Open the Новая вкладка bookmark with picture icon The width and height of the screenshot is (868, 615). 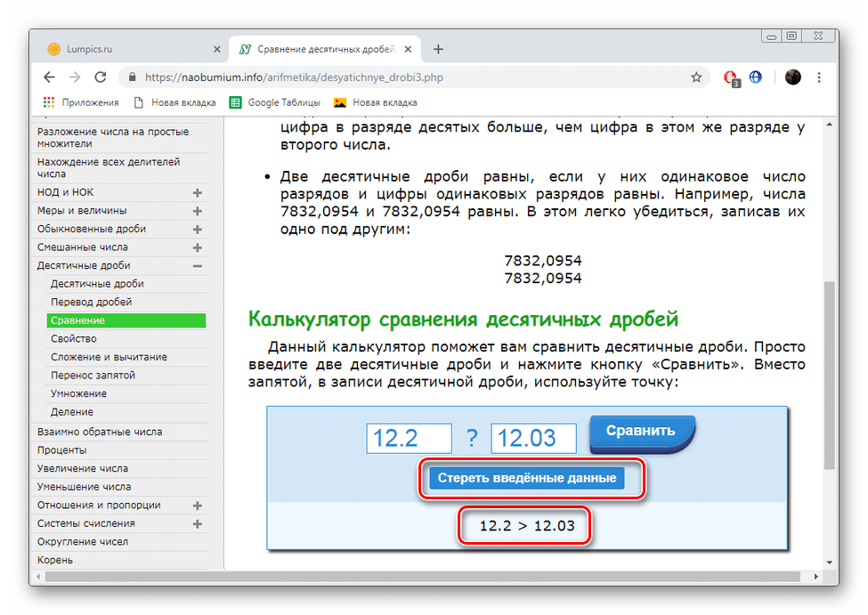click(376, 102)
